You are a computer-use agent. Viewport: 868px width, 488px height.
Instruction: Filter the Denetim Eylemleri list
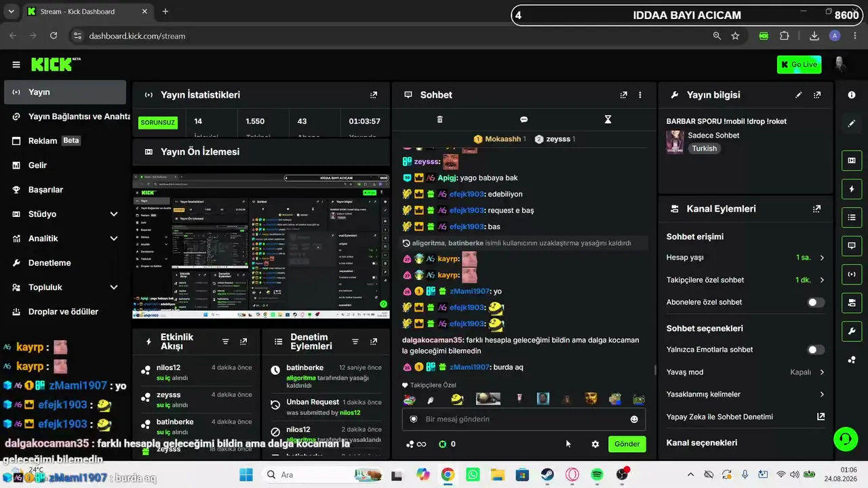355,342
